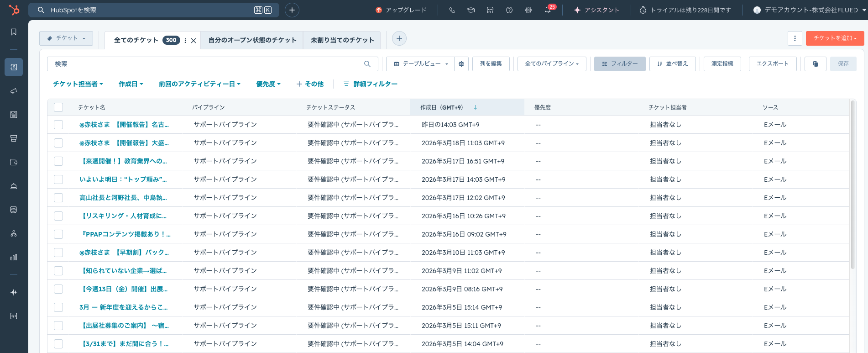This screenshot has width=868, height=353.
Task: Open table view settings gear icon
Action: pos(461,64)
